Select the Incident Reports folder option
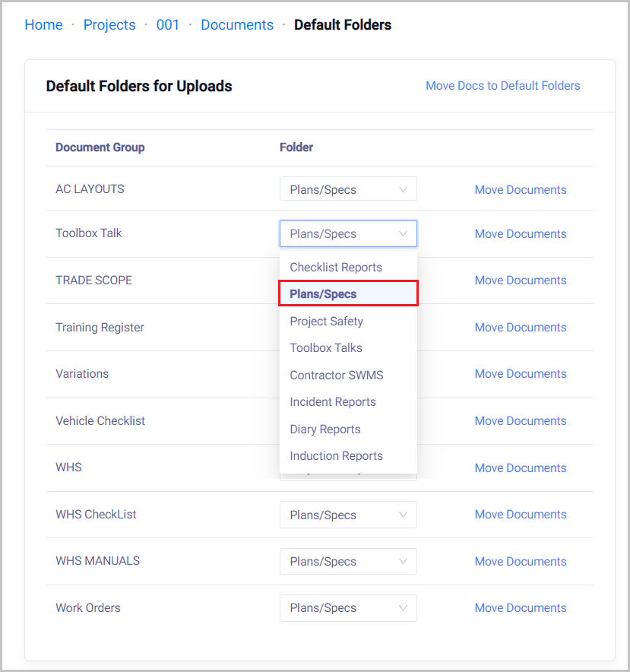The width and height of the screenshot is (630, 672). pyautogui.click(x=333, y=402)
